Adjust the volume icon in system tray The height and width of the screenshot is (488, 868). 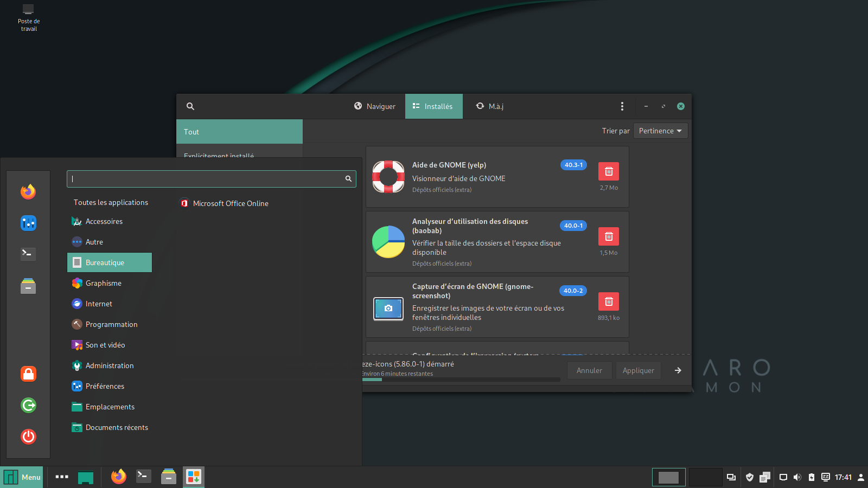(797, 477)
